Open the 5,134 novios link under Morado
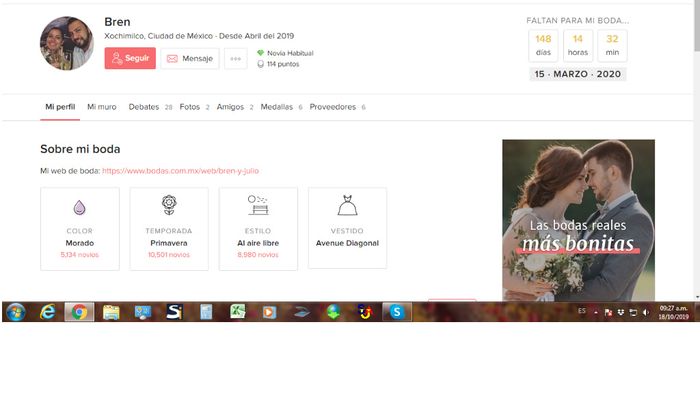 click(x=79, y=255)
